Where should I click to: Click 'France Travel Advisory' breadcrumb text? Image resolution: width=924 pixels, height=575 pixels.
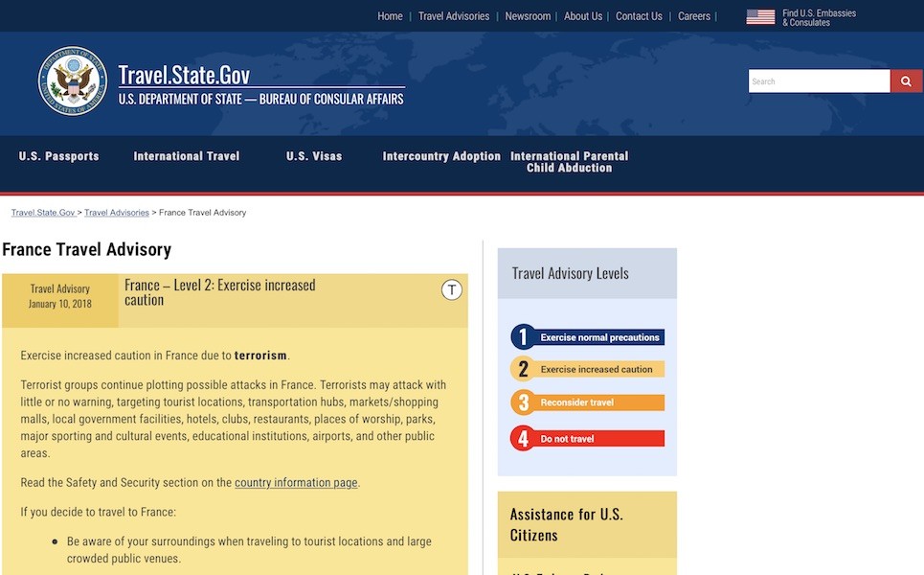pos(203,213)
